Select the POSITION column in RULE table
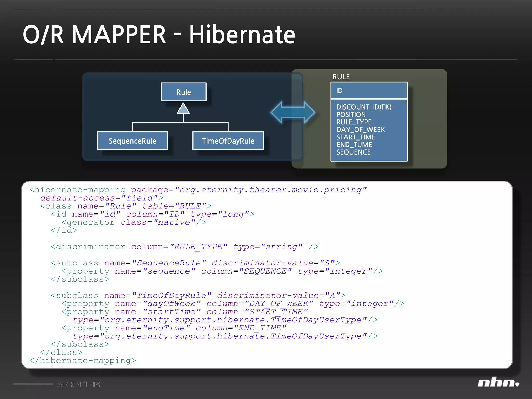This screenshot has height=399, width=532. tap(351, 115)
